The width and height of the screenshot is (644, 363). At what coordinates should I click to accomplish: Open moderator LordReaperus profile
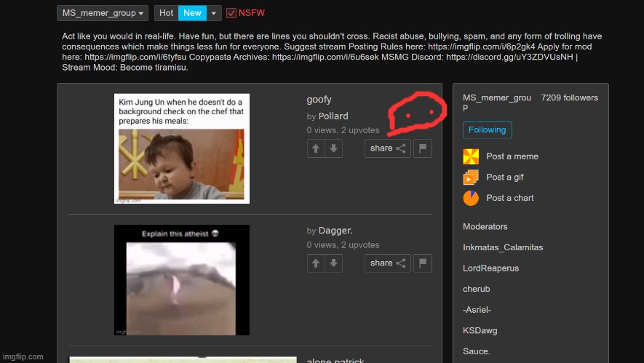490,268
